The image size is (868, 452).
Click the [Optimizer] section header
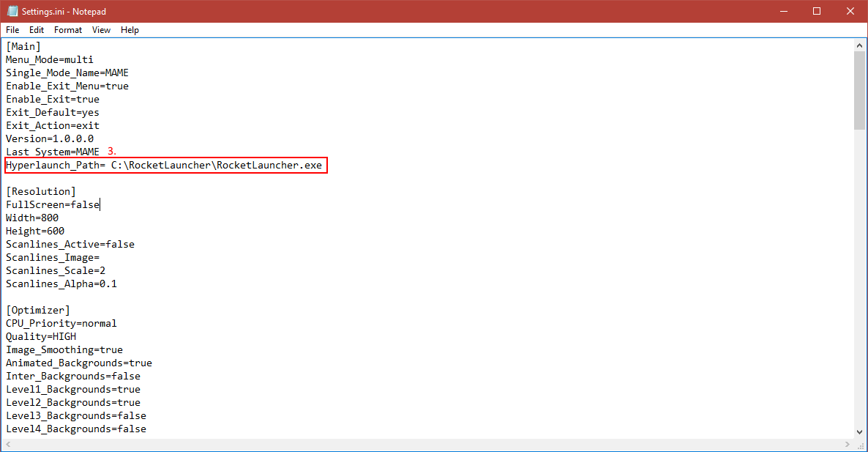[x=37, y=310]
